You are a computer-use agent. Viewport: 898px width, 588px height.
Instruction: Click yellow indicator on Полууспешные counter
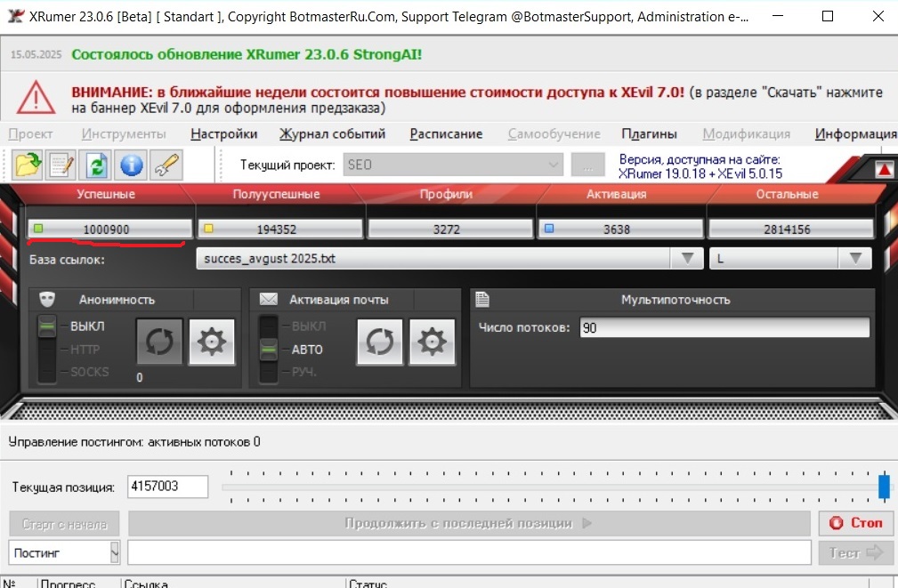point(208,229)
